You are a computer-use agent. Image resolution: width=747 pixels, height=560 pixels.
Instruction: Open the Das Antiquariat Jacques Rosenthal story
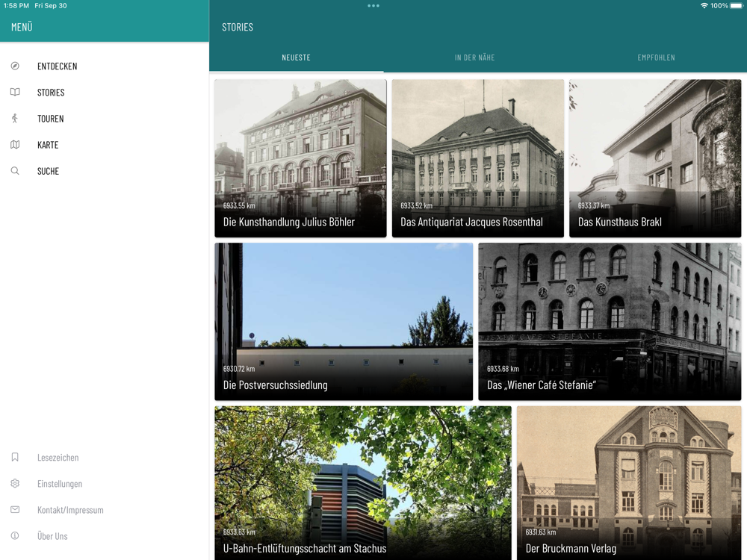point(478,158)
